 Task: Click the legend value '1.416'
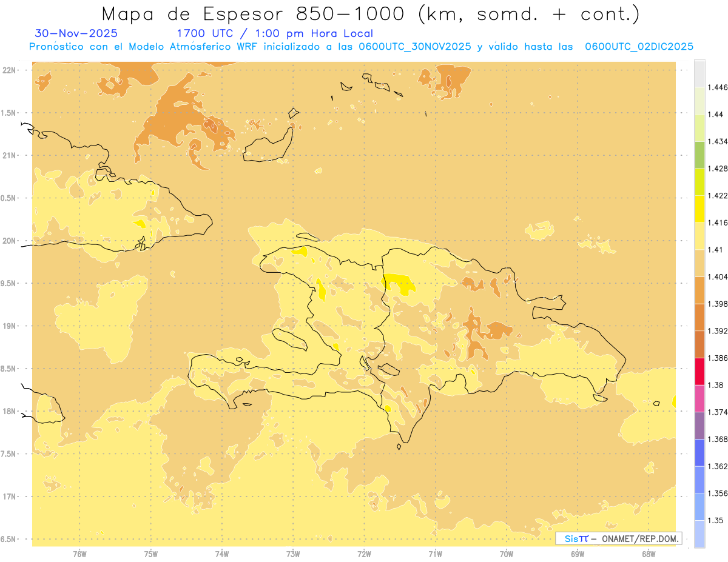pyautogui.click(x=718, y=222)
